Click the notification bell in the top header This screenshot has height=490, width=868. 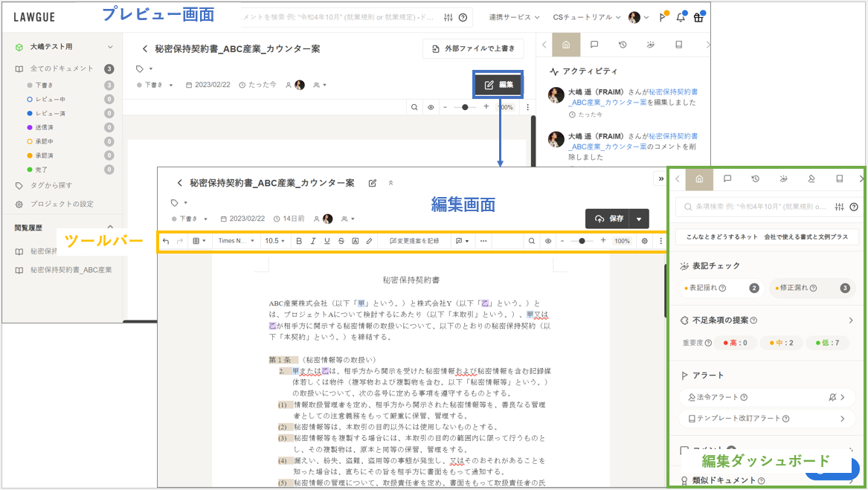tap(680, 18)
